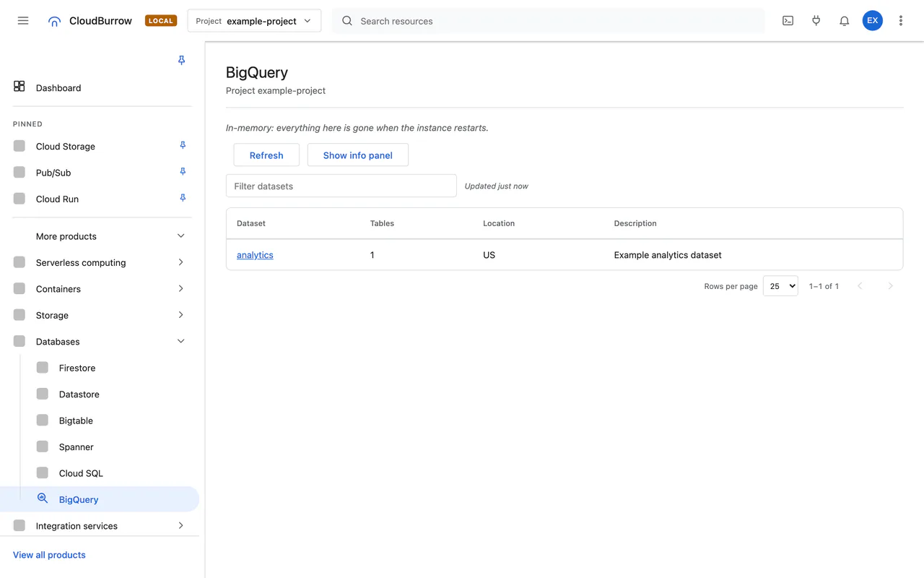Click View all products link
The height and width of the screenshot is (578, 924).
49,555
